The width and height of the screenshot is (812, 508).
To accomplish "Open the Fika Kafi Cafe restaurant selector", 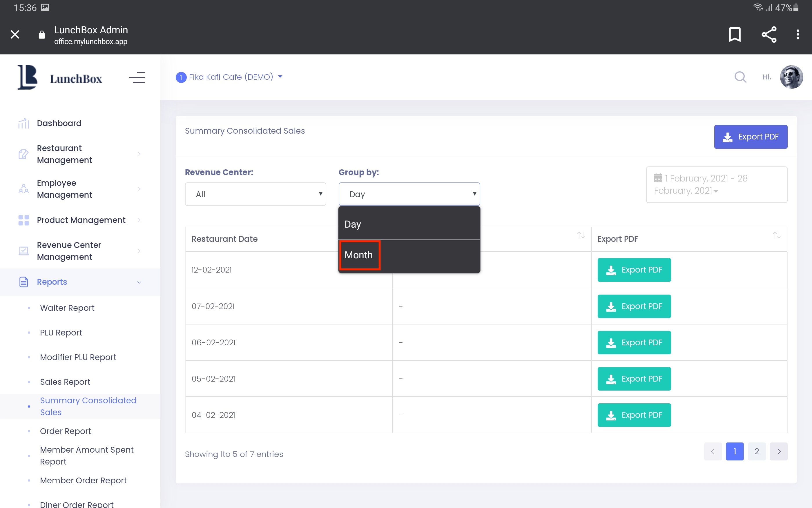I will tap(231, 77).
